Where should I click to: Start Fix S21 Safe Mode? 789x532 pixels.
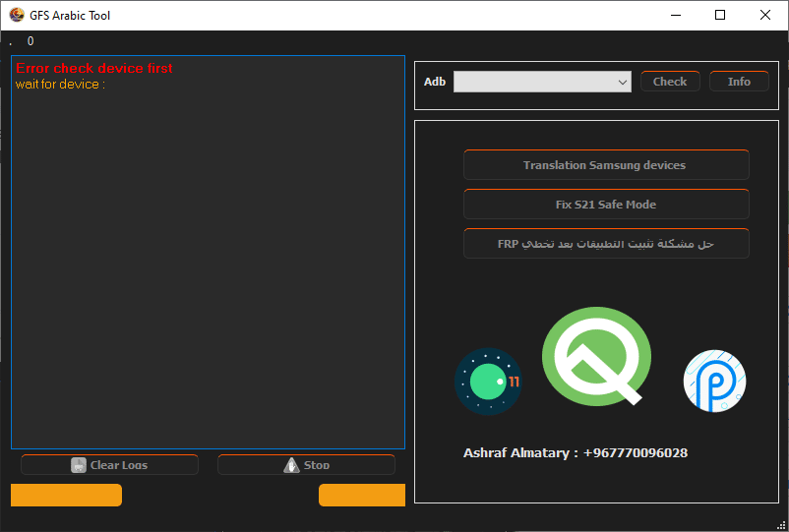[606, 205]
